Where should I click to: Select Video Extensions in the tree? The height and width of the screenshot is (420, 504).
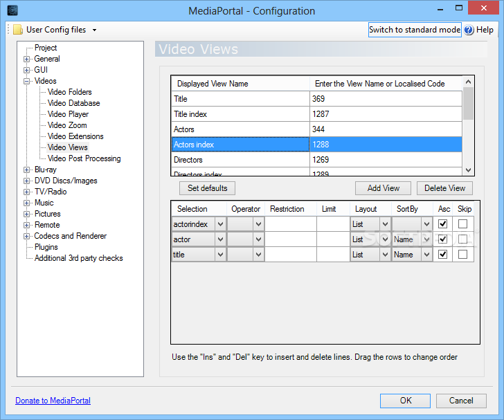coord(75,136)
